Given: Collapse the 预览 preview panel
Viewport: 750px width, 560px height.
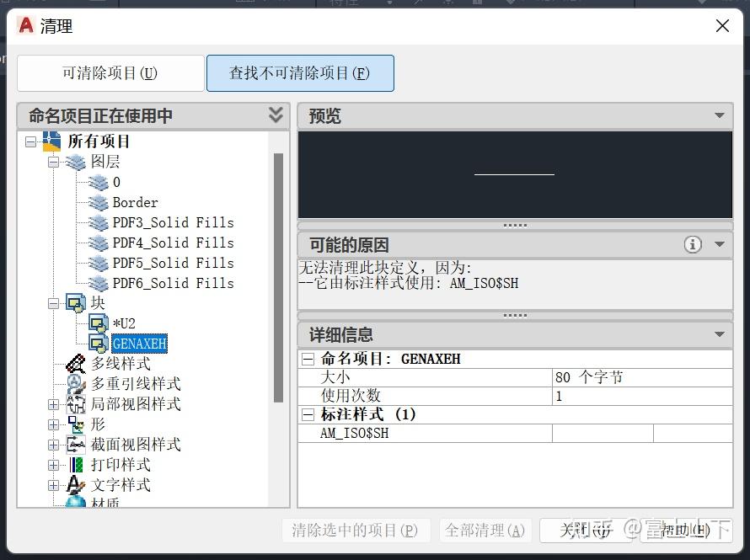Looking at the screenshot, I should [x=720, y=115].
